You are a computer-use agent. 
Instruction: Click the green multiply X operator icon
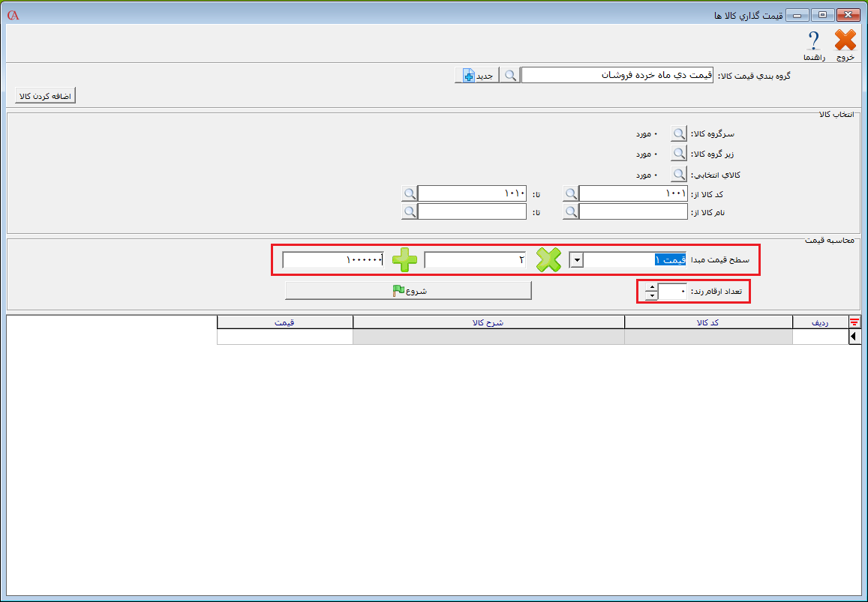(x=548, y=260)
